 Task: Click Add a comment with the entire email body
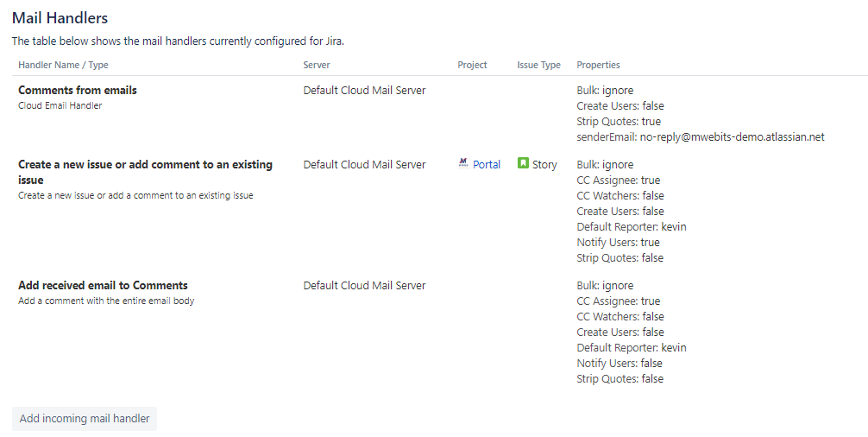pos(106,301)
